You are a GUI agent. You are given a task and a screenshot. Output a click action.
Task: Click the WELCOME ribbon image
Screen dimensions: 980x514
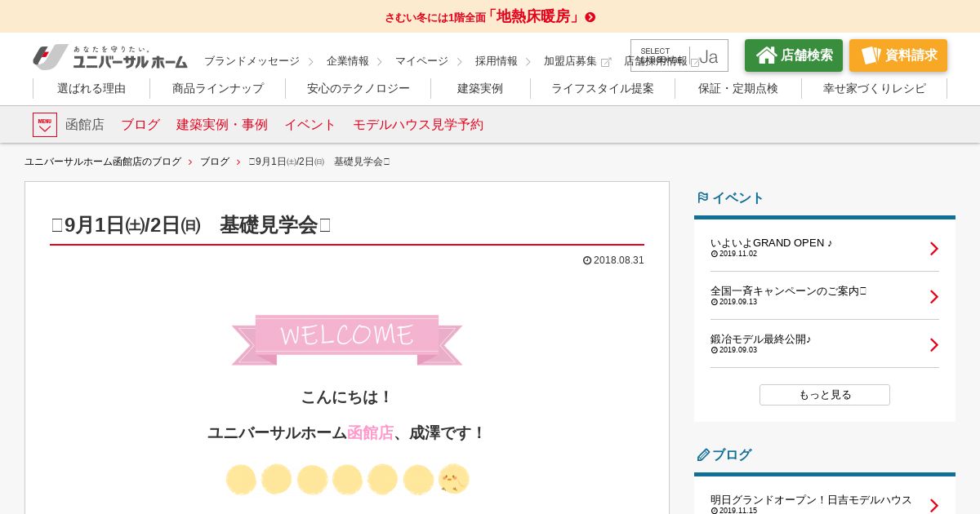click(347, 339)
